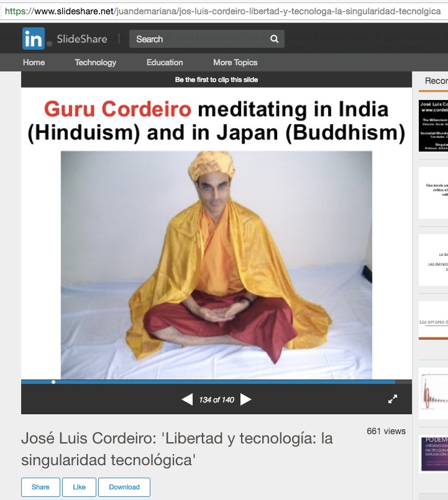Click 'Be the first to clip this slide'
Viewport: 448px width, 500px height.
point(216,80)
